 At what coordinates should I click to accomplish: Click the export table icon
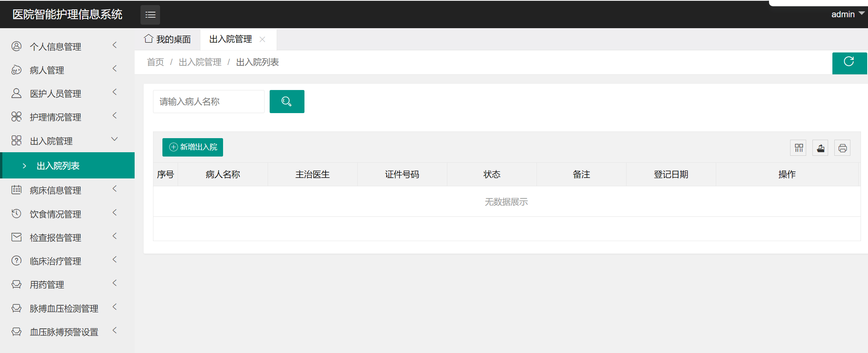point(820,148)
